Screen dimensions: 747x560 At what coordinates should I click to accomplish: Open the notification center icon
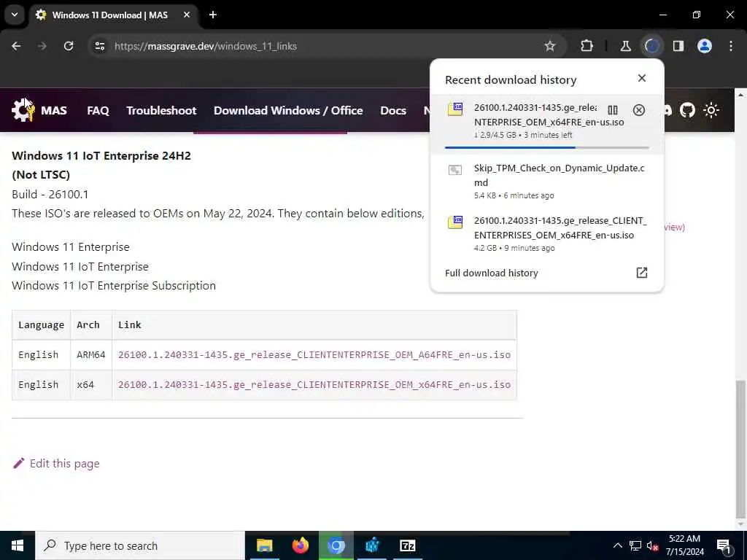click(724, 545)
